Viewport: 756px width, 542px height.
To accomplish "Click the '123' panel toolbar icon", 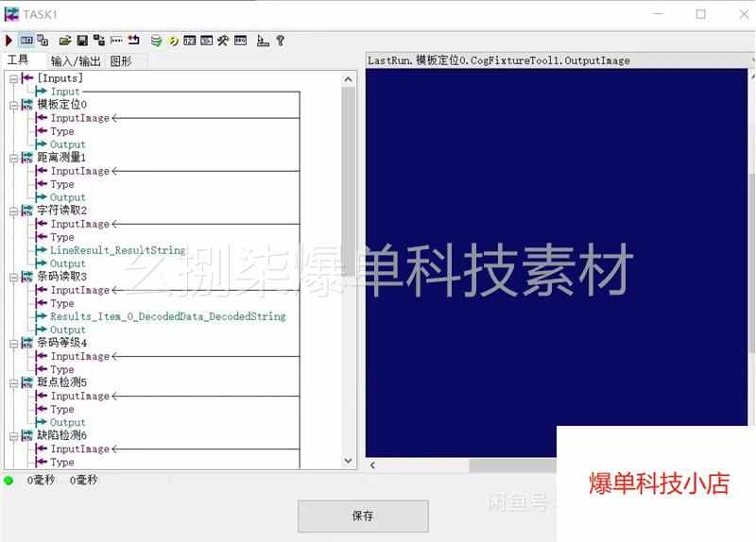I will pos(190,41).
